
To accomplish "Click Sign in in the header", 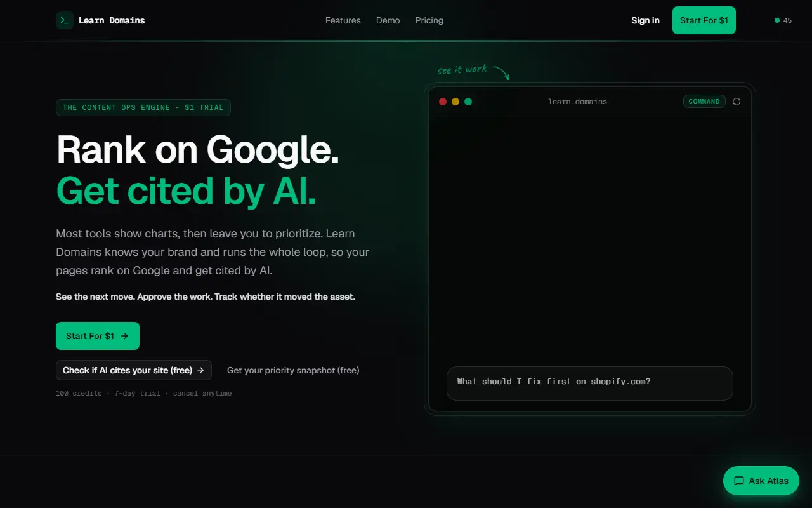I will (645, 20).
